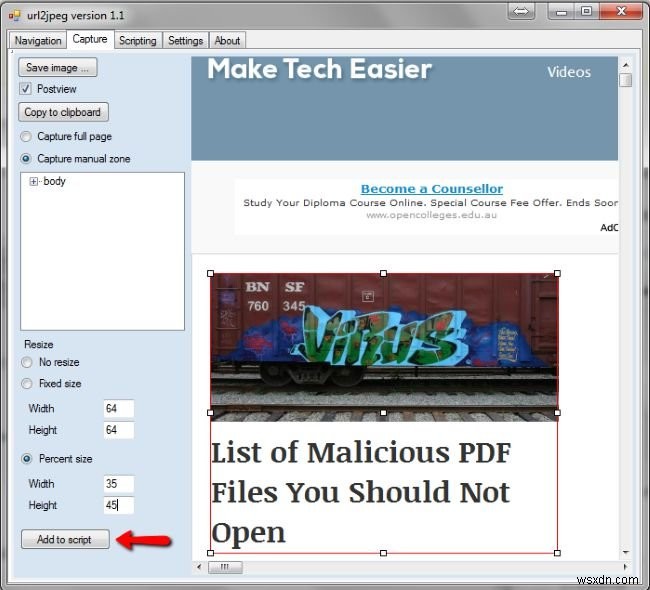Image resolution: width=650 pixels, height=590 pixels.
Task: Click the Virus graffiti train image
Action: tap(384, 347)
